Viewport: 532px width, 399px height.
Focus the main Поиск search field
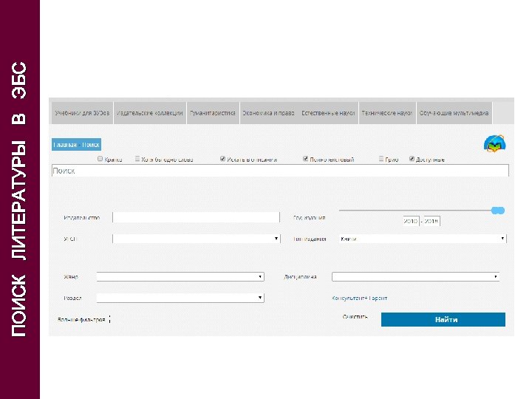[280, 171]
